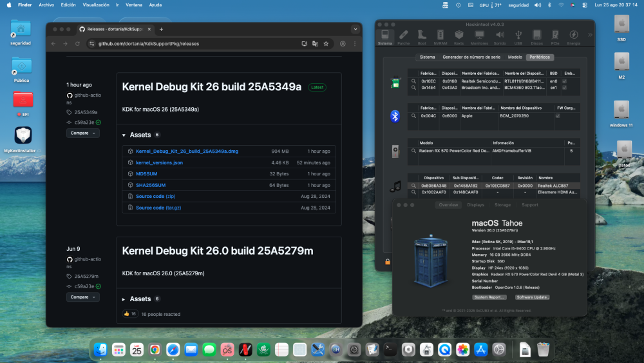Open the SHA256SUM asset link

click(151, 186)
